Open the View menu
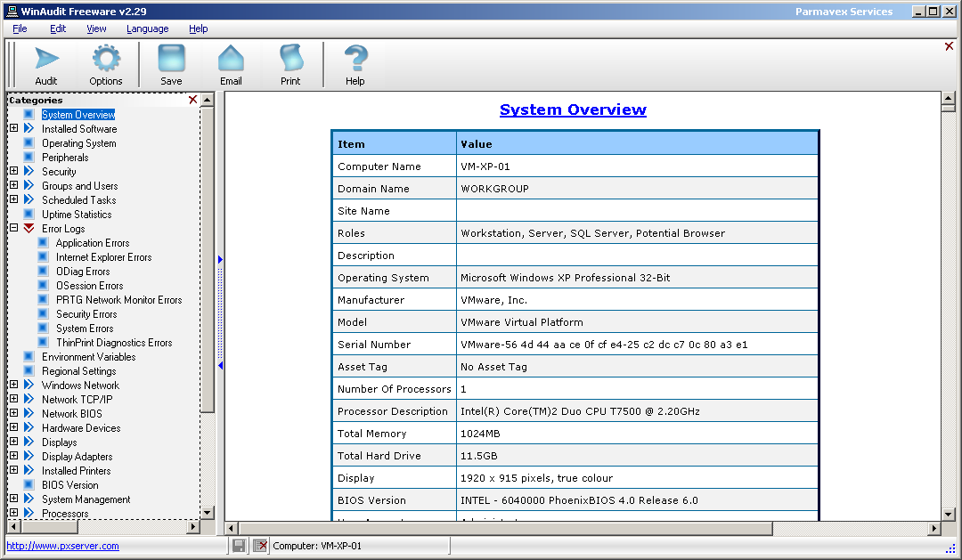The width and height of the screenshot is (962, 560). (96, 28)
